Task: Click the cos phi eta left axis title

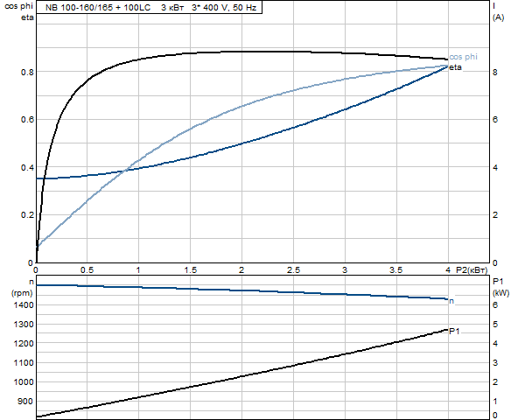Action: (19, 11)
